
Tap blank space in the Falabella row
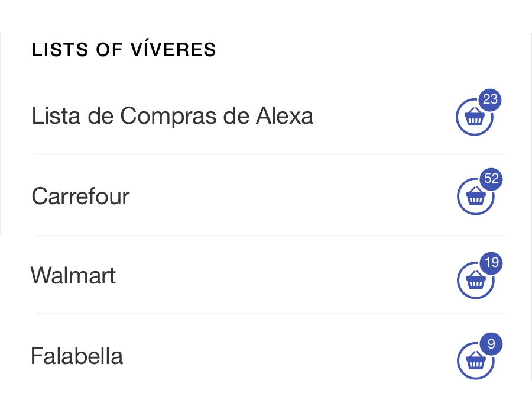pos(284,356)
